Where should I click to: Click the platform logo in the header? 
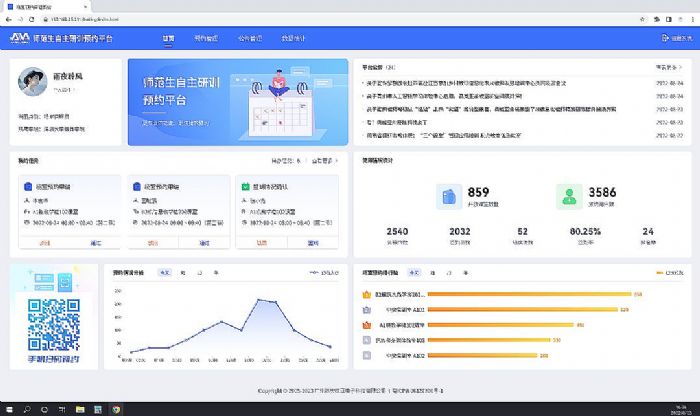tap(19, 38)
